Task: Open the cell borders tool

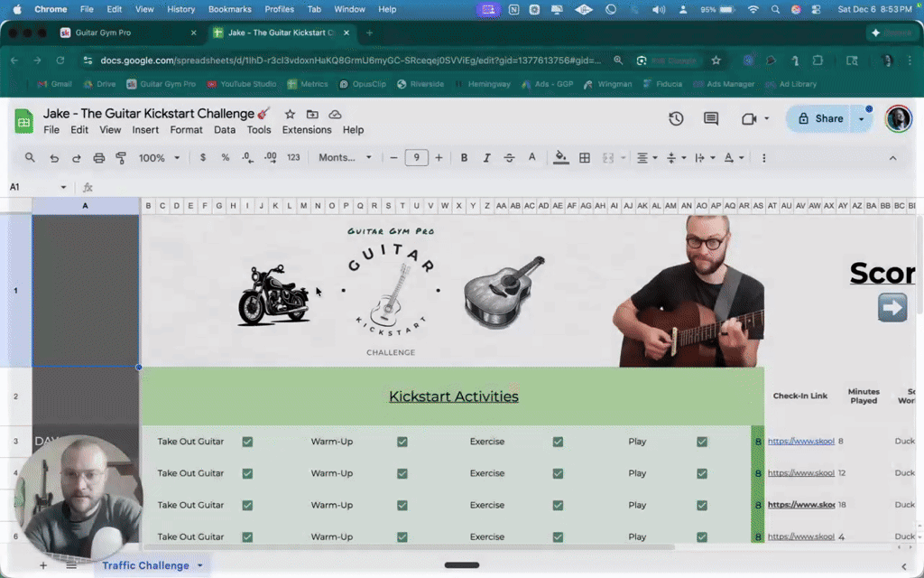Action: click(x=585, y=157)
